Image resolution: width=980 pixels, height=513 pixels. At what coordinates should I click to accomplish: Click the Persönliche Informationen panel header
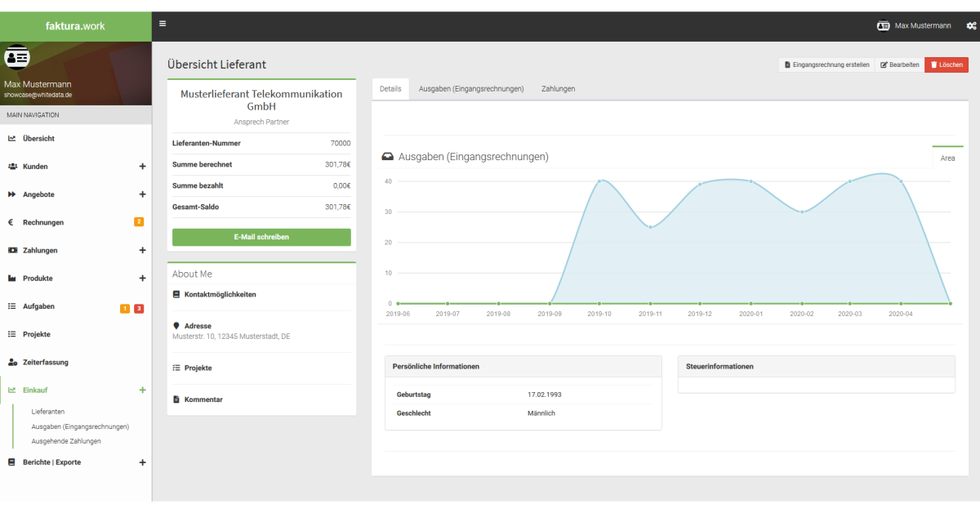(x=523, y=367)
